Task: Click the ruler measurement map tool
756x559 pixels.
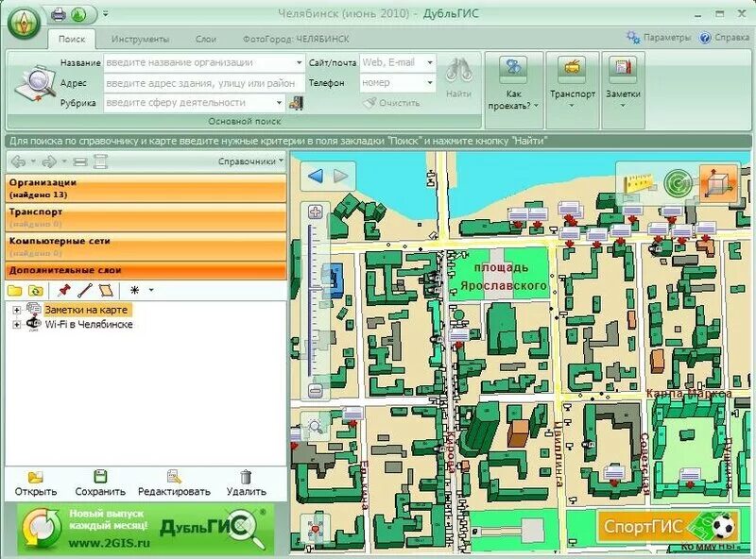Action: [637, 183]
